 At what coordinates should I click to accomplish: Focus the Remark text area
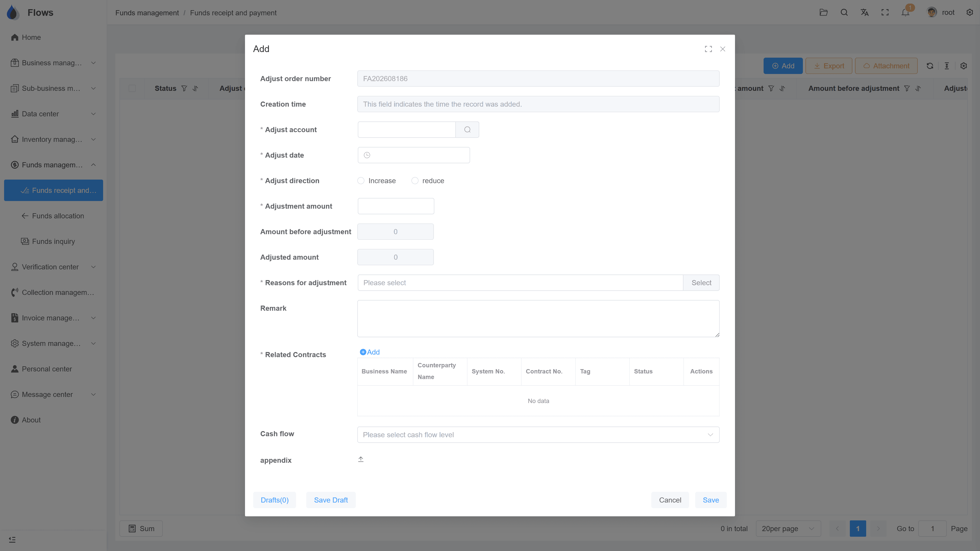point(538,319)
